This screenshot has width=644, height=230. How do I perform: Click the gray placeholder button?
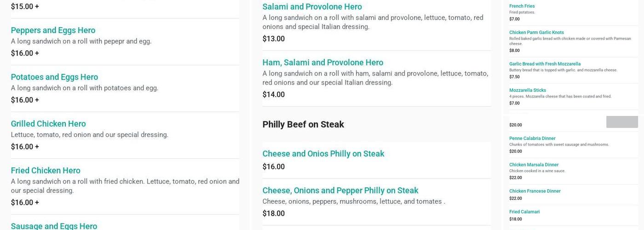tap(622, 122)
